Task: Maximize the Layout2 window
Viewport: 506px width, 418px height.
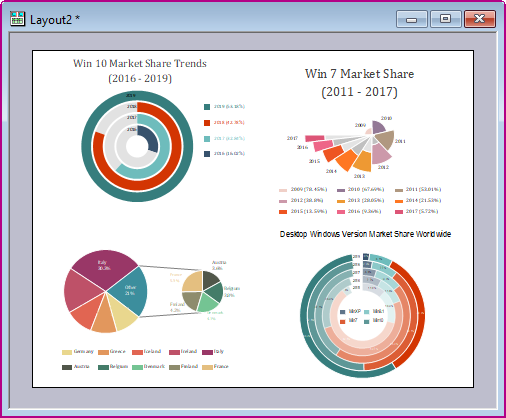Action: (x=446, y=19)
